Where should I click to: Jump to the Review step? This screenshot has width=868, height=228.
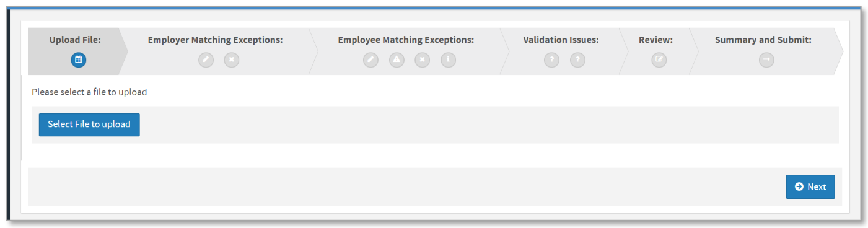click(x=655, y=40)
